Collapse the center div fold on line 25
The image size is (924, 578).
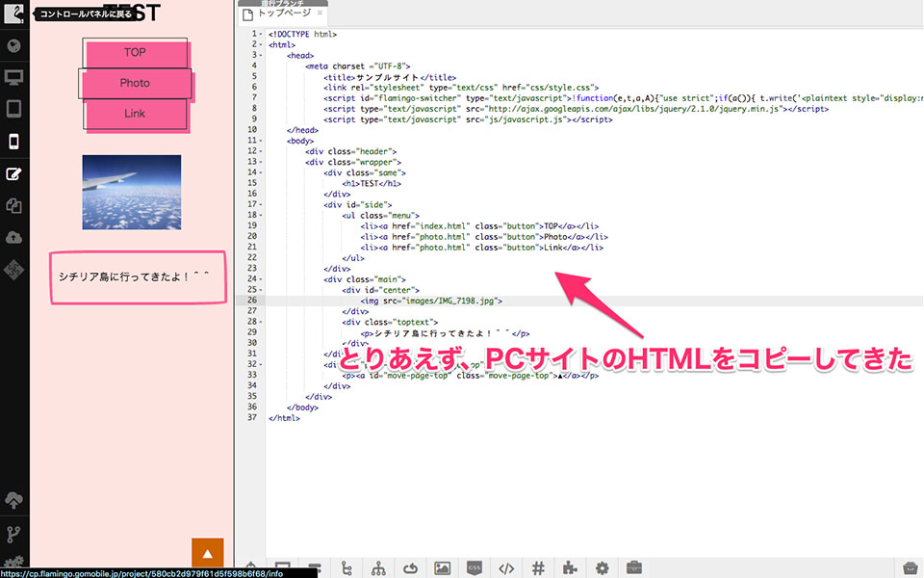(261, 290)
